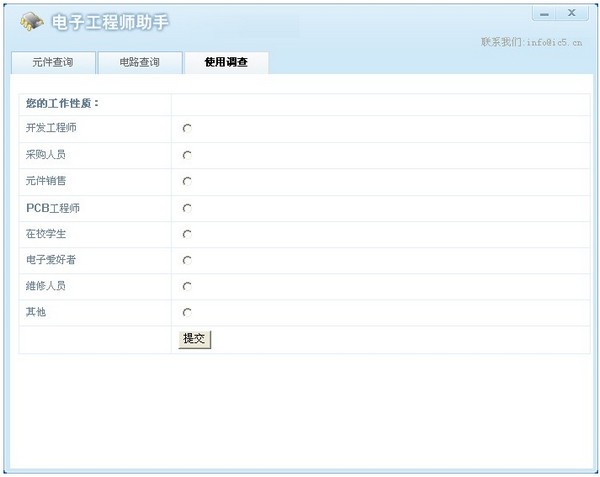Select the PCB工程师 radio button
600x477 pixels.
pos(187,208)
